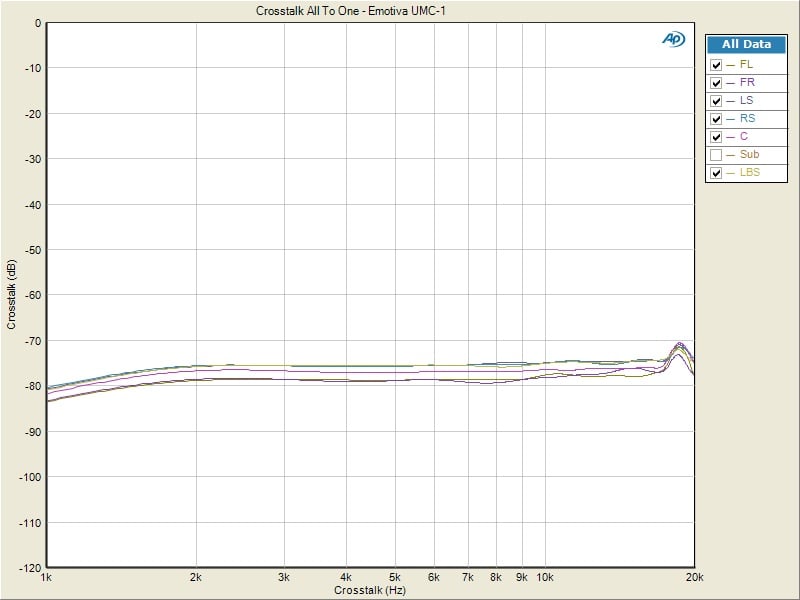
Task: Select the C legend label
Action: (743, 136)
